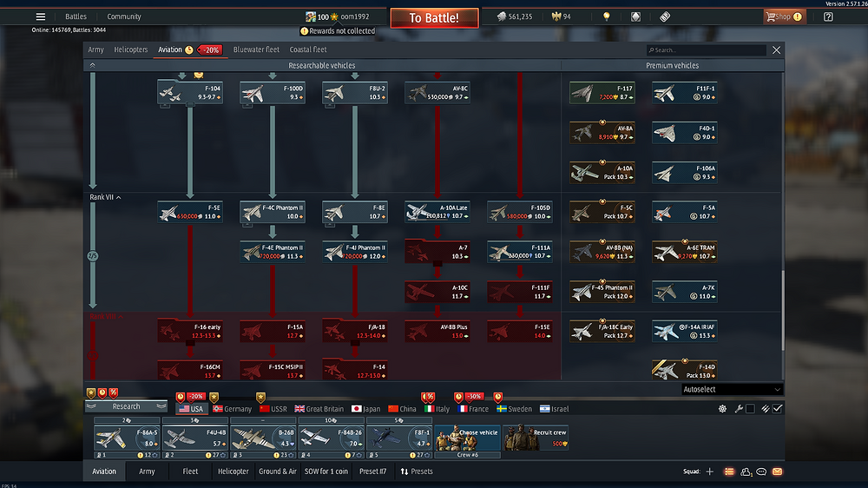
Task: Click the To Battle! button
Action: pos(434,17)
